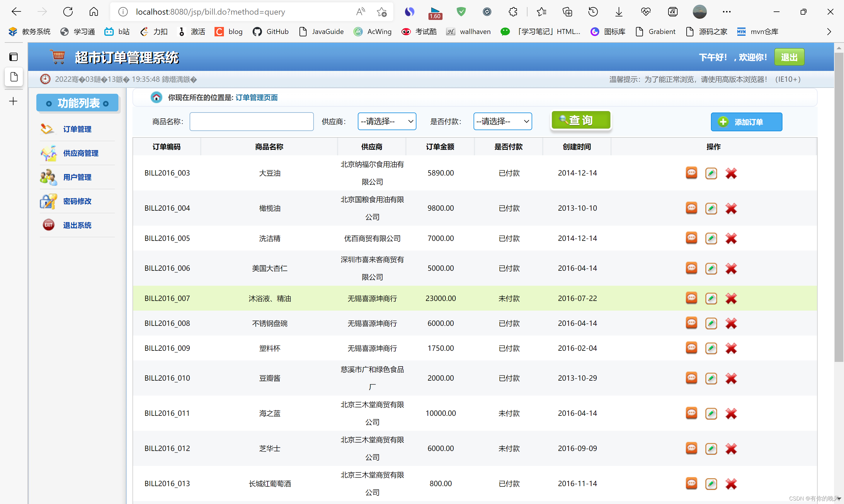The height and width of the screenshot is (504, 844).
Task: Open browser settings and more menu
Action: pyautogui.click(x=726, y=12)
